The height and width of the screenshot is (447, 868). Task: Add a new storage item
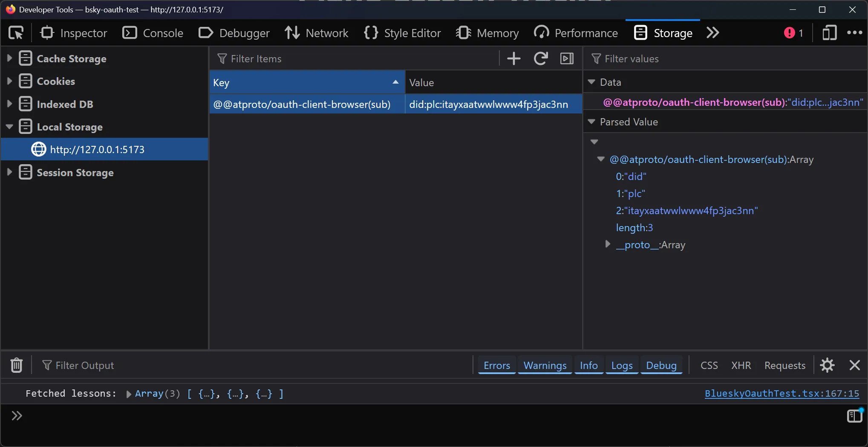coord(513,58)
